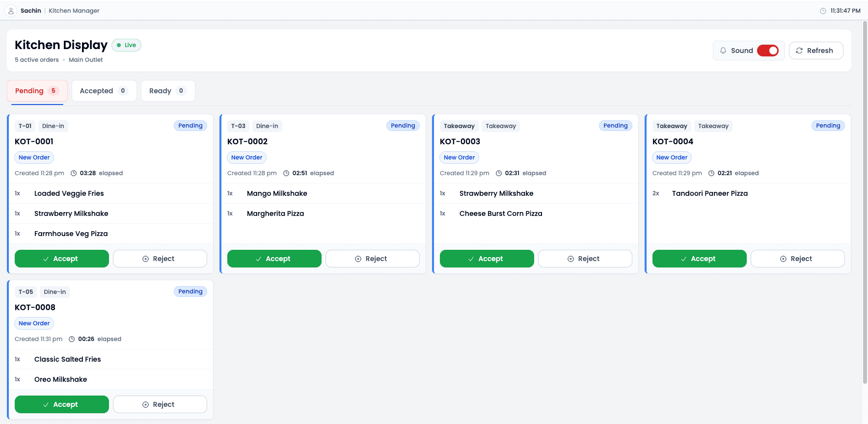Viewport: 868px width, 424px height.
Task: Reject order KOT-0002
Action: click(373, 259)
